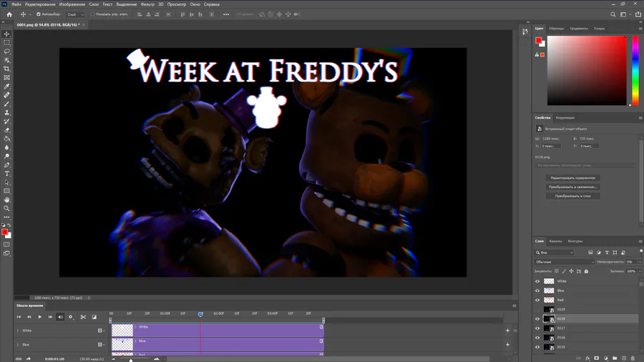This screenshot has height=362, width=644.
Task: Select the Hand tool
Action: 6,200
